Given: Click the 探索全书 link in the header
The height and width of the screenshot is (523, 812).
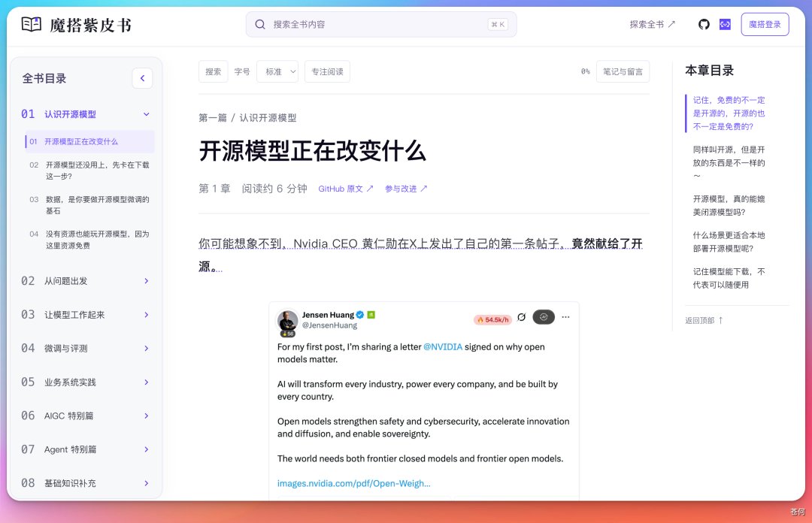Looking at the screenshot, I should (652, 24).
